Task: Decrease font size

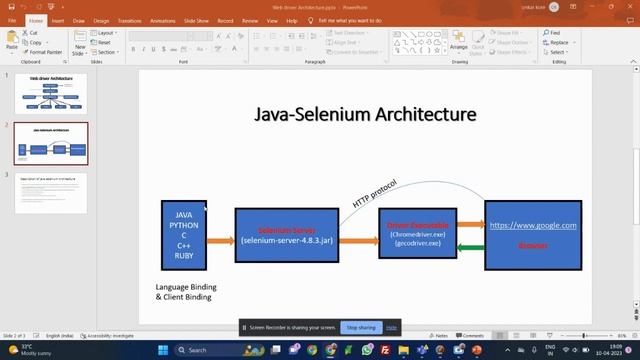Action: [229, 36]
